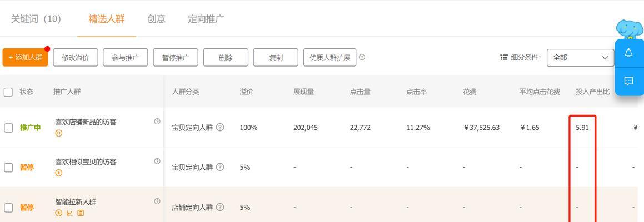Screen dimensions: 644x222
Task: Click the 细分条件 list icon
Action: [504, 58]
